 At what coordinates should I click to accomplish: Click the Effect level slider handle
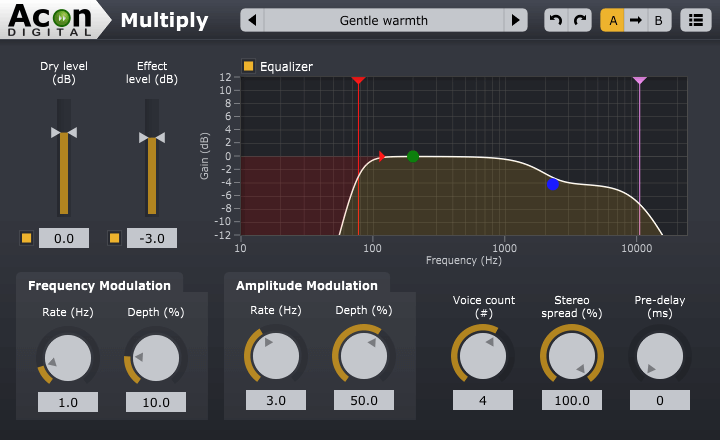click(152, 137)
